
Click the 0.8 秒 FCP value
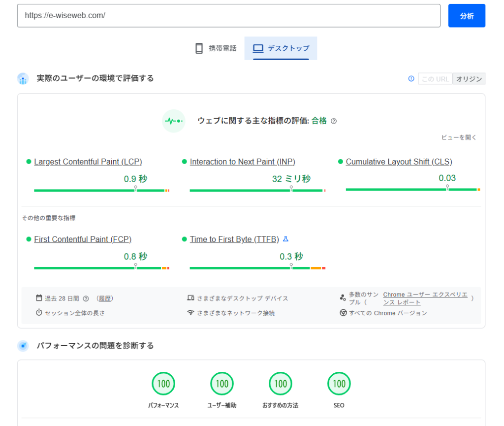click(x=136, y=256)
